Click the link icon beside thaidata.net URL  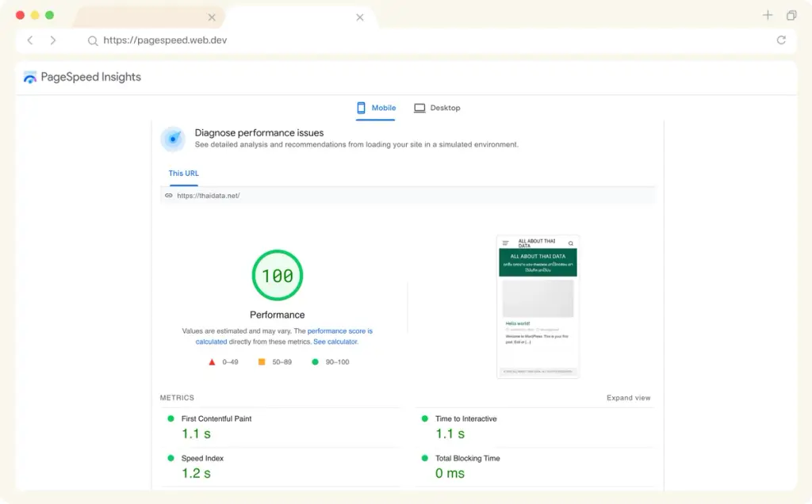(169, 196)
